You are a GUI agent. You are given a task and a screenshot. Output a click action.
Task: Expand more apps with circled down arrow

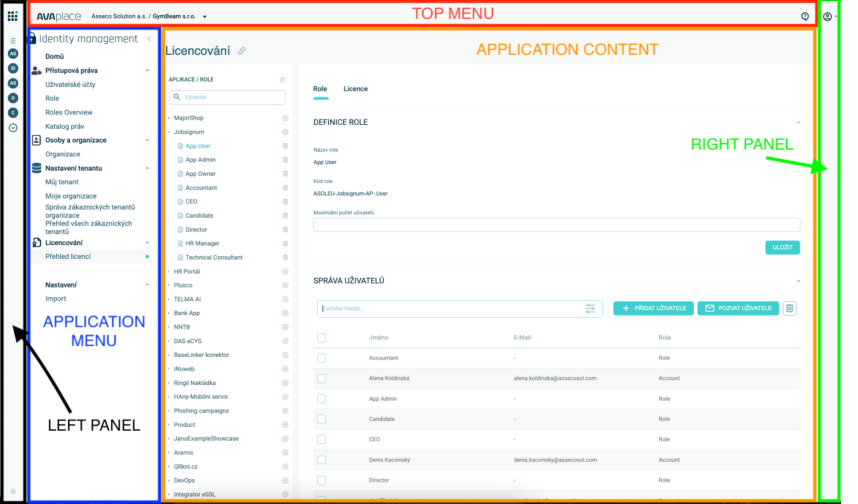(13, 128)
